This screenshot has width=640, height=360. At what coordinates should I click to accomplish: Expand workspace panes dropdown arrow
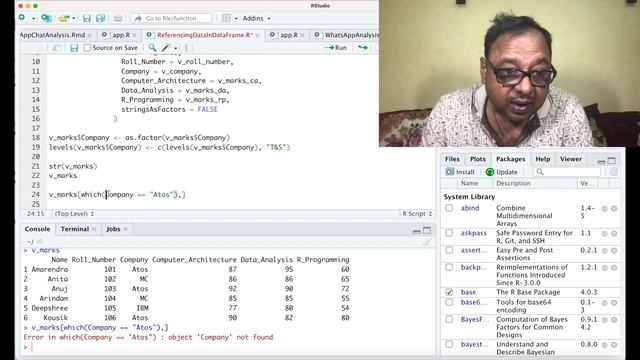tap(236, 18)
